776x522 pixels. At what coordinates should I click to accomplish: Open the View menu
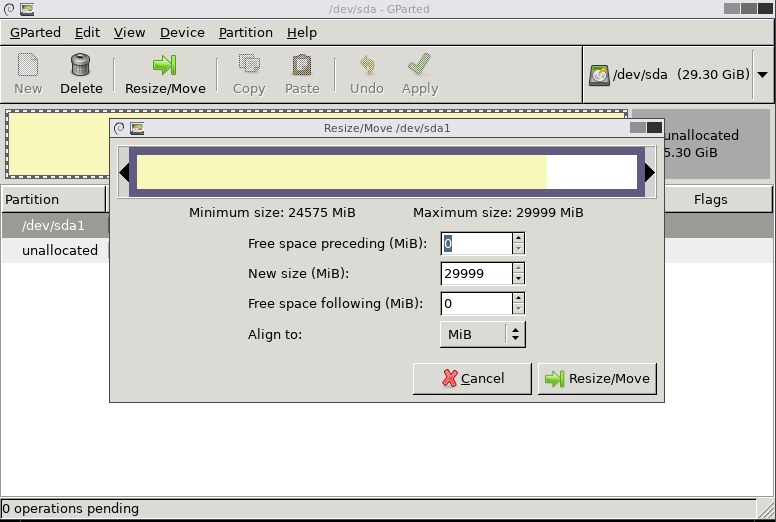point(129,33)
